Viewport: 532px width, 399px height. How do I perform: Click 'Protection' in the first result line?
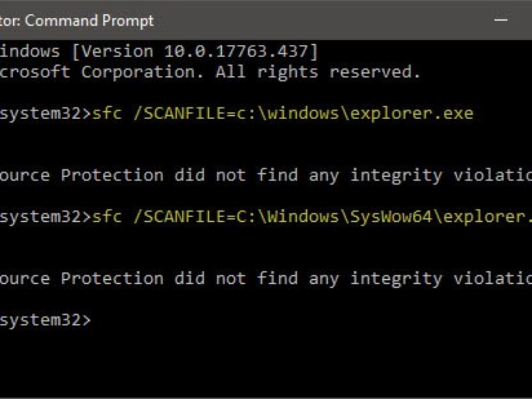(x=112, y=176)
